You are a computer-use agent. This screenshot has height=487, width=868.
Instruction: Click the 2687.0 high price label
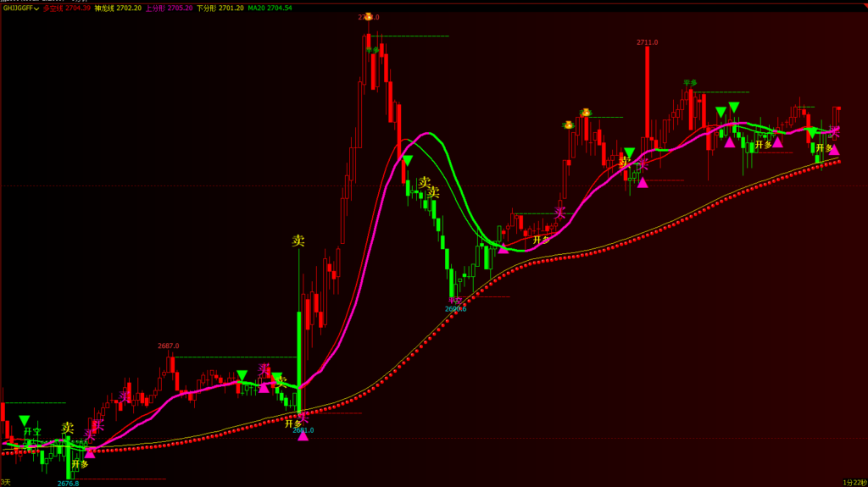168,346
